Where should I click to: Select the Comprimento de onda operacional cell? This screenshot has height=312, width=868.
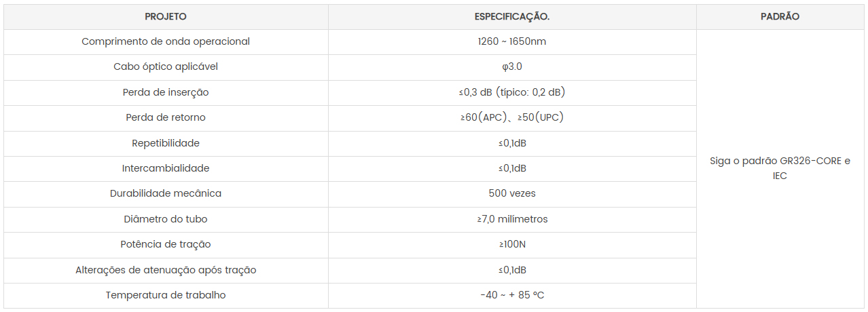[x=166, y=41]
